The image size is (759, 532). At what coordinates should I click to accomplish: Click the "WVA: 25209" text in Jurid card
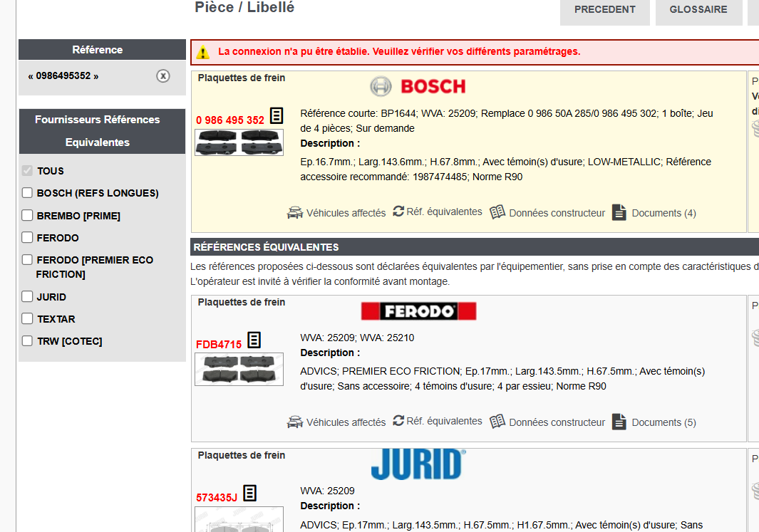327,491
